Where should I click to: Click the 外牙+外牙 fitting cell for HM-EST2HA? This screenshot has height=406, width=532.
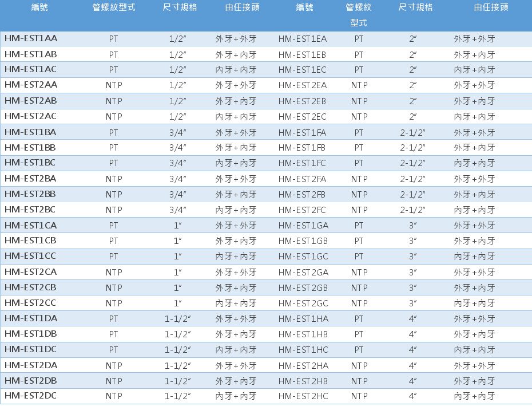click(474, 365)
